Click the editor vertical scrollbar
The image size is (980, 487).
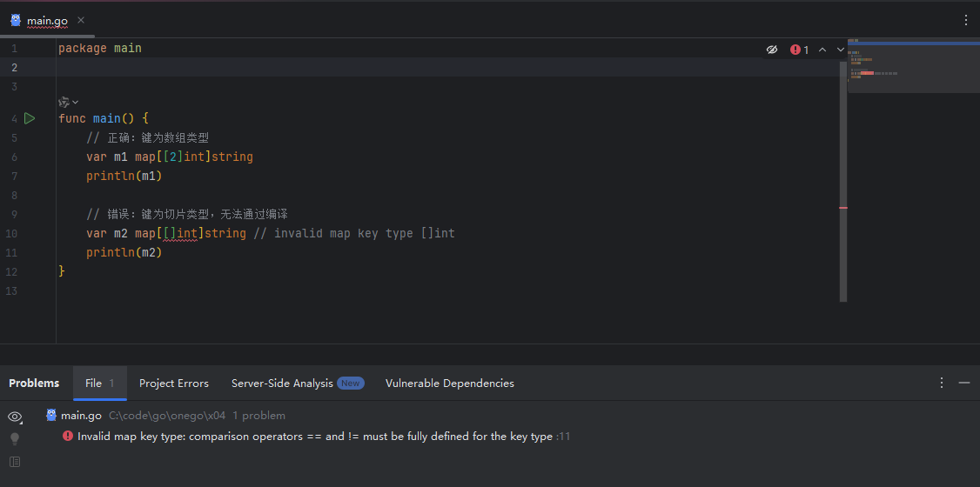click(x=843, y=181)
